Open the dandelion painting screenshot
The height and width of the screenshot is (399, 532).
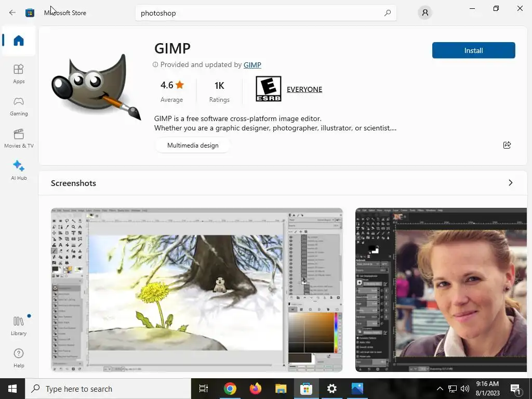(197, 290)
